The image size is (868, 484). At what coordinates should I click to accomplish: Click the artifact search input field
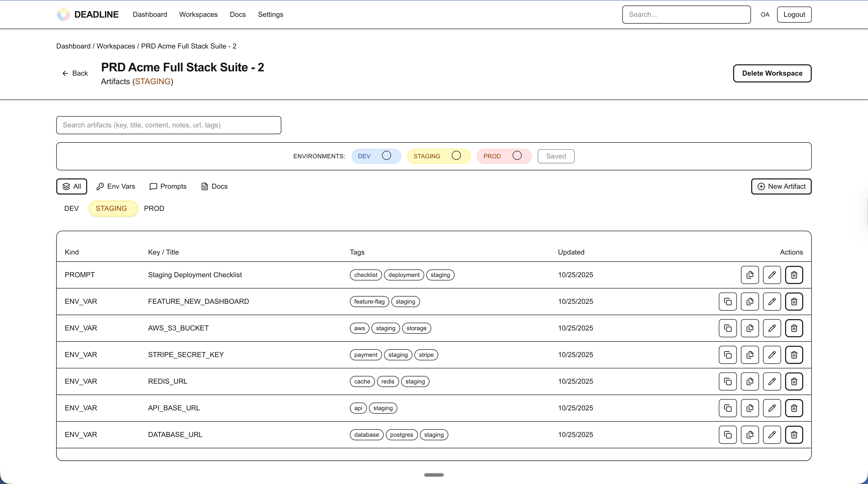[169, 125]
